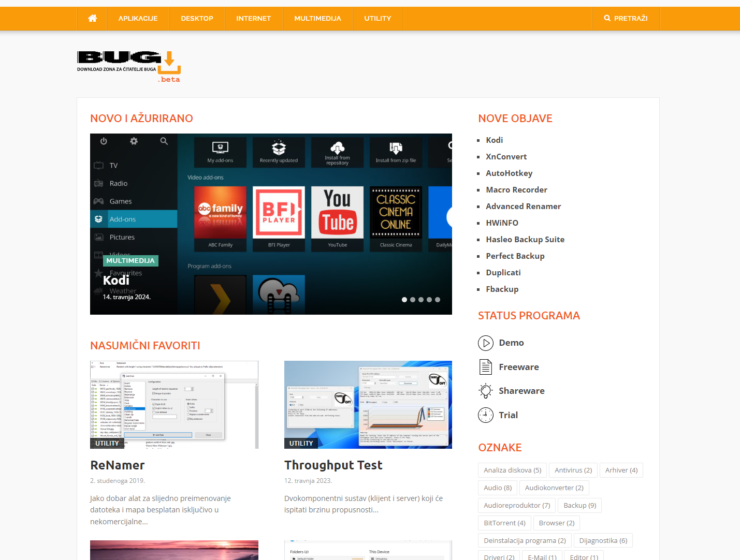Open the APLIKACIJE menu
Viewport: 740px width, 560px height.
138,18
